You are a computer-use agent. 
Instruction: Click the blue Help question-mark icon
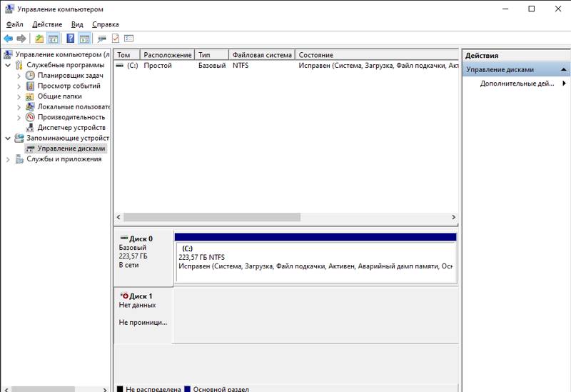point(70,39)
